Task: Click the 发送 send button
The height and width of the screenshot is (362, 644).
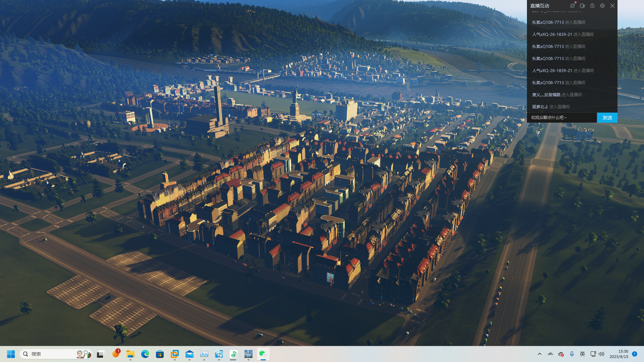Action: [607, 118]
